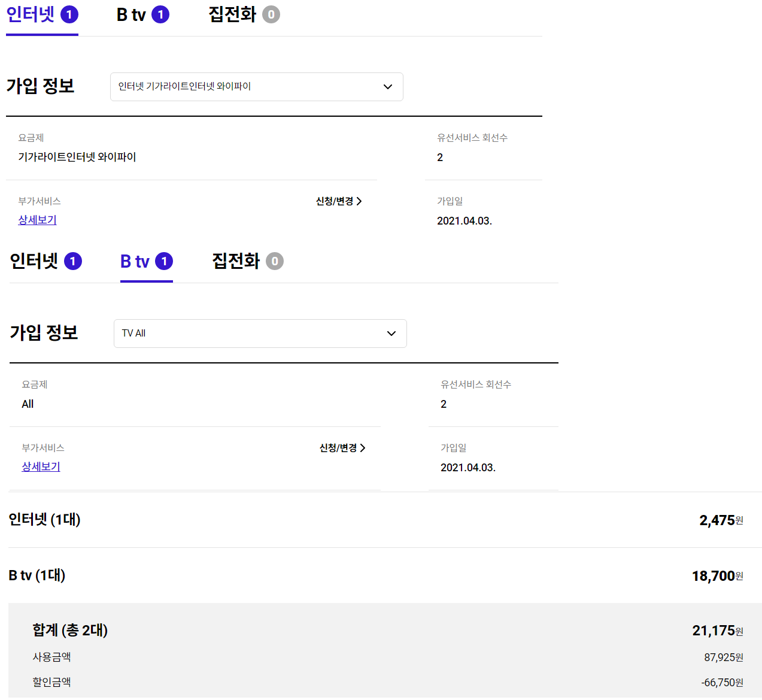
Task: Click 신청/변경 in the 기가라이트인터넷 plan section
Action: click(x=339, y=201)
